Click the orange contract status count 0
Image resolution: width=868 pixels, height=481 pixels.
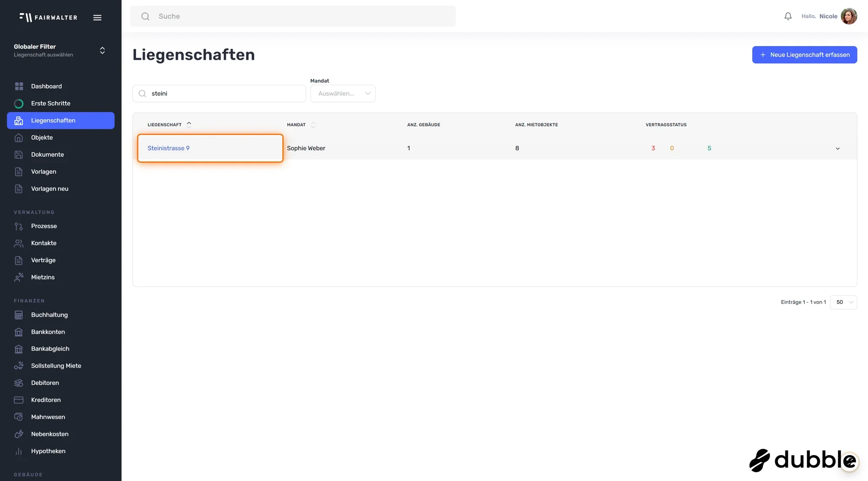coord(672,148)
